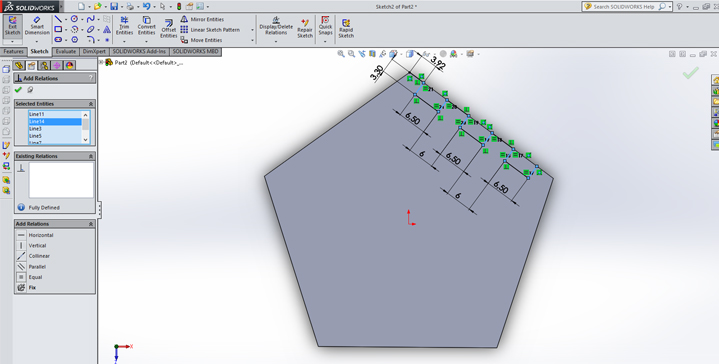Open the Linear Sketch Pattern dropdown arrow
This screenshot has height=364, width=719.
pyautogui.click(x=252, y=30)
